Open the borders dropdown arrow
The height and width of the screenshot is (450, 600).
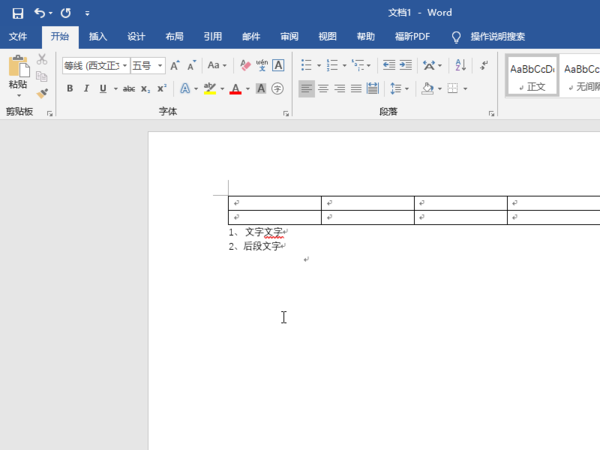465,89
